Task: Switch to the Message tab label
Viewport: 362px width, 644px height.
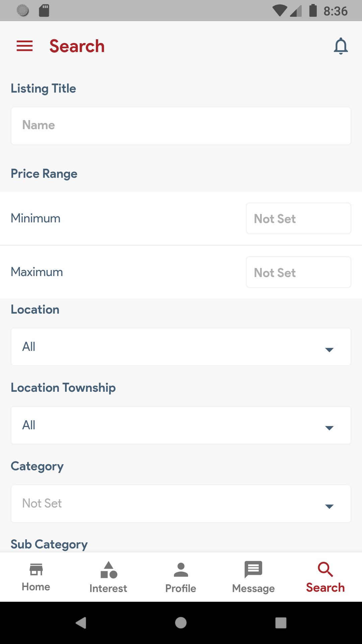Action: (253, 588)
